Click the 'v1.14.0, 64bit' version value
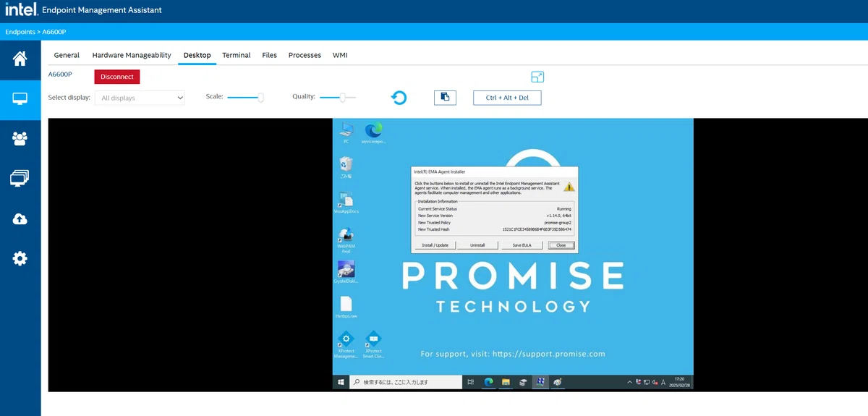Viewport: 868px width, 416px height. point(559,216)
